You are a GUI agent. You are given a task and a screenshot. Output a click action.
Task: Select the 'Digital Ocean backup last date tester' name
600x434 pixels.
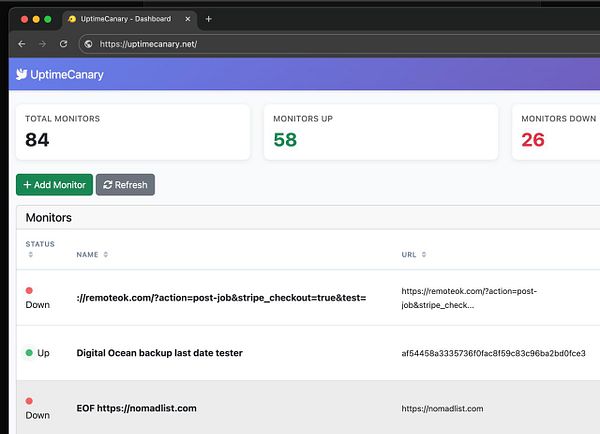[160, 353]
